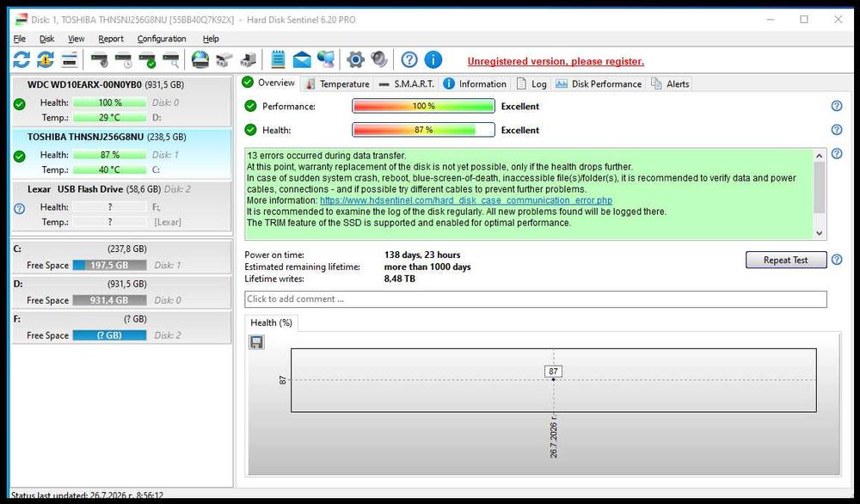Select the Lexar USB Flash Drive
Screen dimensions: 860x504
tap(122, 206)
